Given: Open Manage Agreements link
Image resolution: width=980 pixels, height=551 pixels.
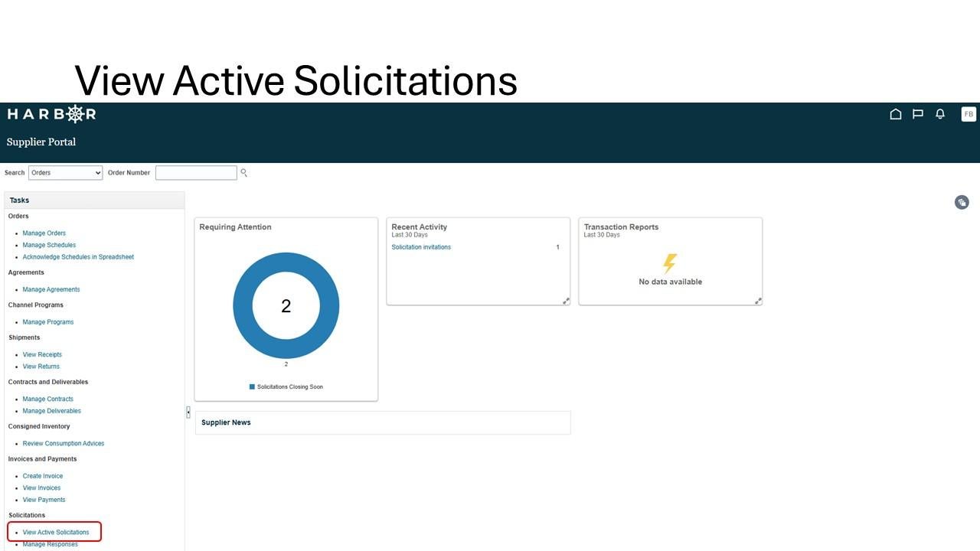Looking at the screenshot, I should (51, 289).
